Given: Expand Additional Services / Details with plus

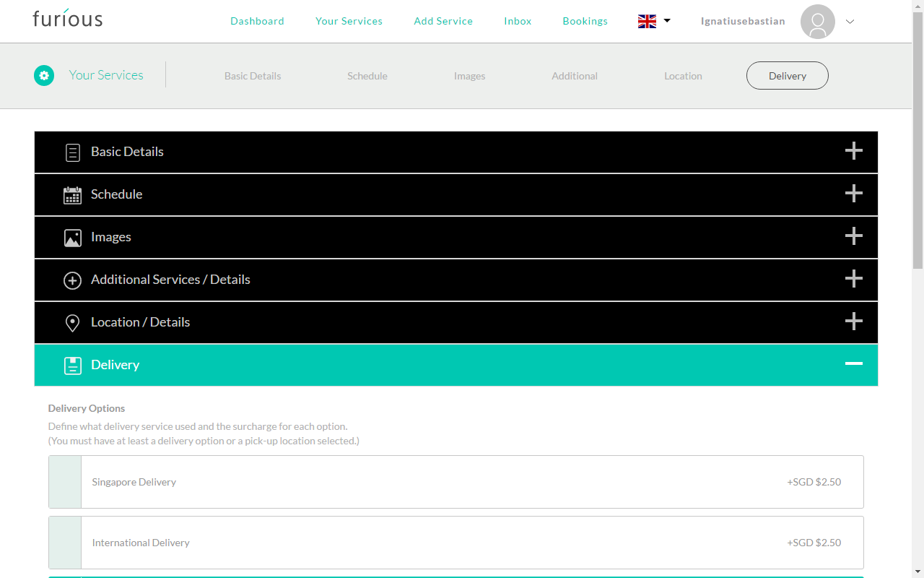Looking at the screenshot, I should coord(853,278).
